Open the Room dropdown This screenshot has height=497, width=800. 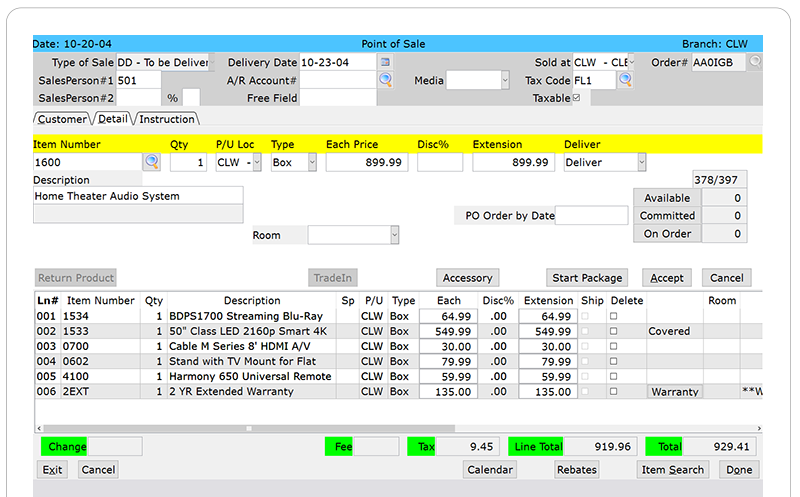pos(394,235)
